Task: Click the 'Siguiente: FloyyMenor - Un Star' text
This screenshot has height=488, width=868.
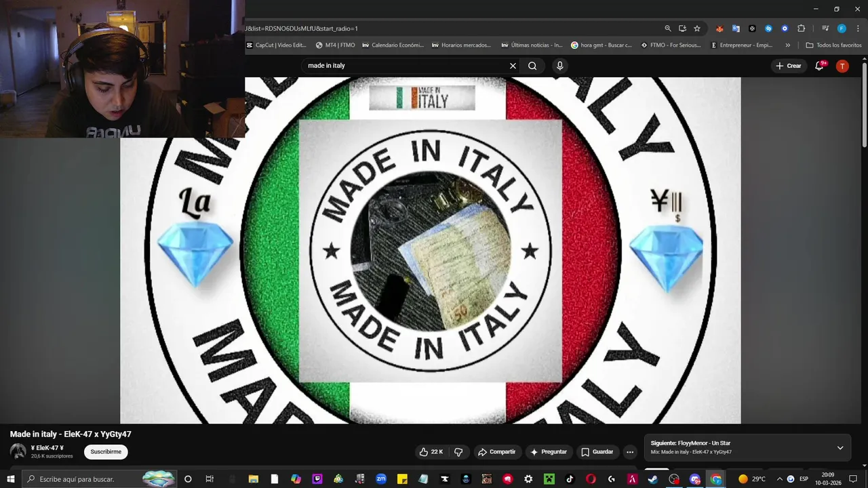Action: pos(690,443)
